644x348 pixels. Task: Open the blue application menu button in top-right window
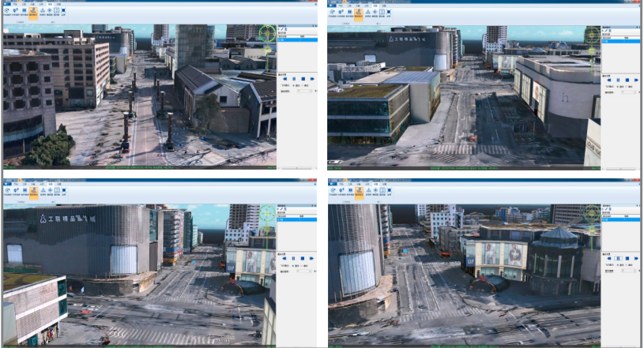pos(332,5)
